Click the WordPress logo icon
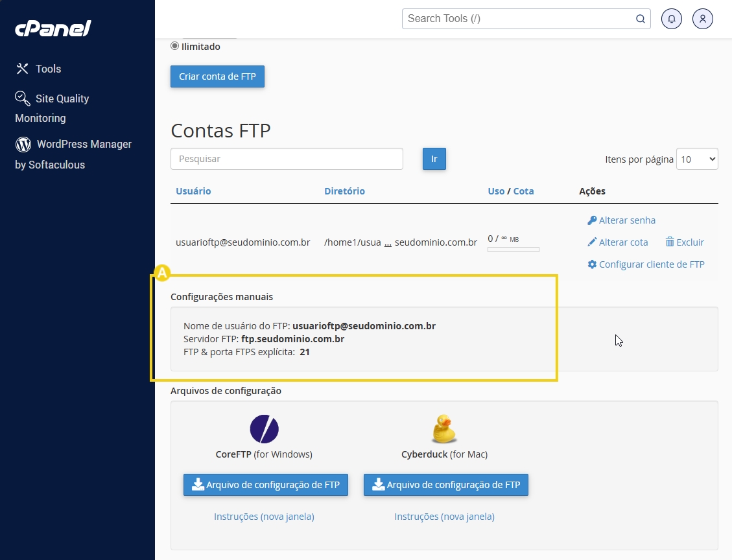This screenshot has width=732, height=560. [x=23, y=144]
